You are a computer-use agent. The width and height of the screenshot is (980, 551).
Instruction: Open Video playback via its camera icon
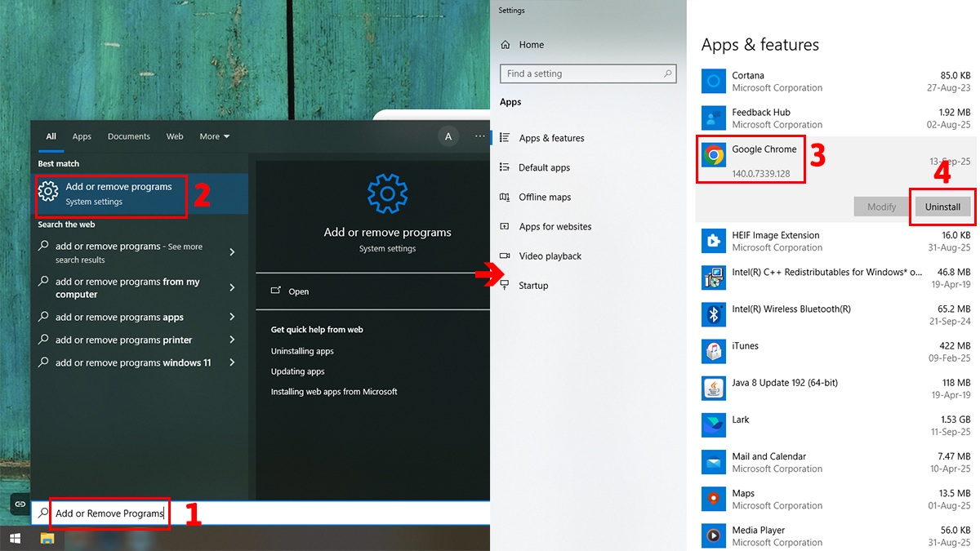[505, 256]
